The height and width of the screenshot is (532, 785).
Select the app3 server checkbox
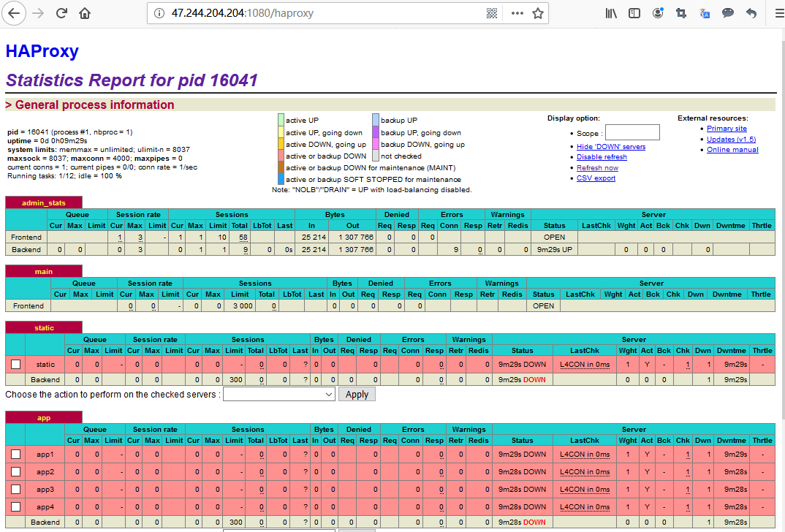click(x=16, y=489)
